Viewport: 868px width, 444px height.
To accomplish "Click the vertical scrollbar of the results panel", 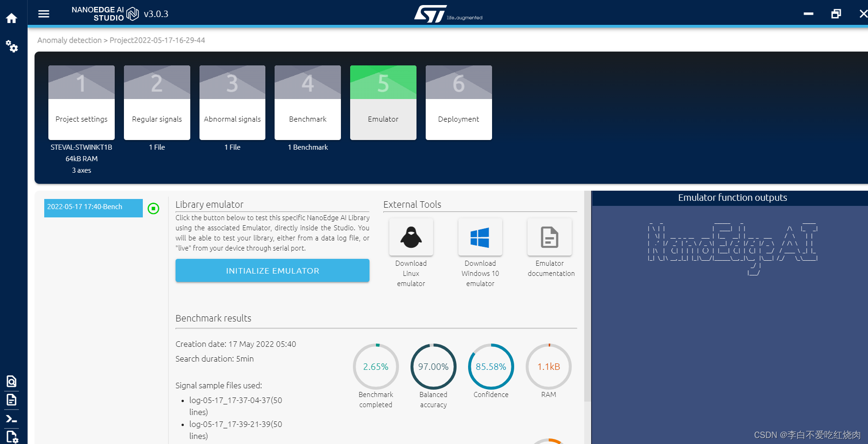I will point(587,296).
